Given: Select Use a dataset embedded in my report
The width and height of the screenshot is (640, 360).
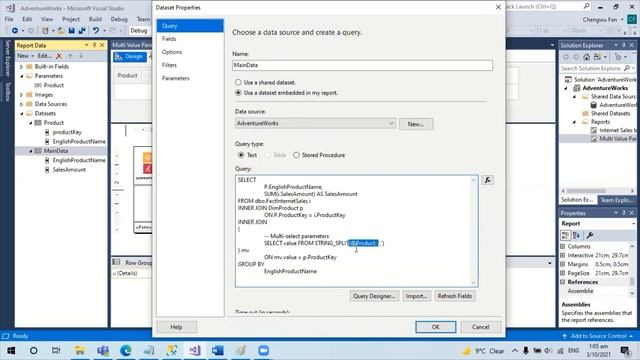Looking at the screenshot, I should click(238, 93).
